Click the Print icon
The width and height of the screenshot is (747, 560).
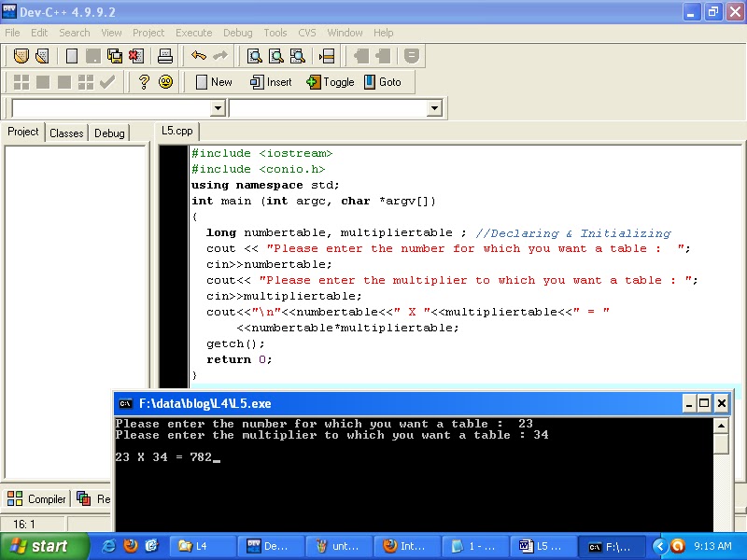[x=165, y=56]
